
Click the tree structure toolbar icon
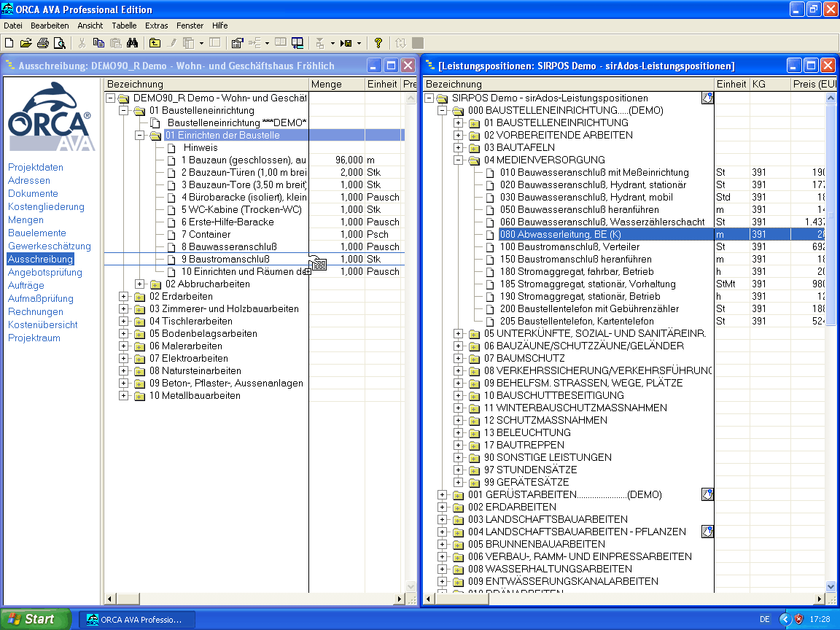(x=254, y=43)
